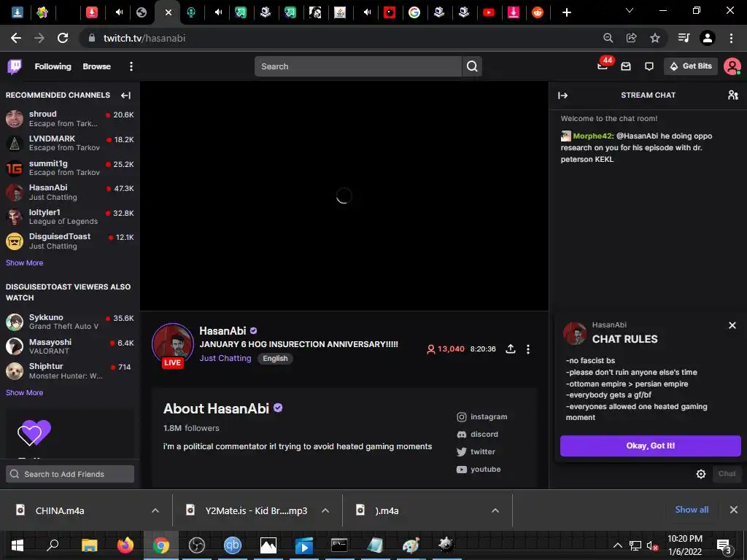This screenshot has height=560, width=747.
Task: Expand options for ).m4a download
Action: [x=495, y=510]
